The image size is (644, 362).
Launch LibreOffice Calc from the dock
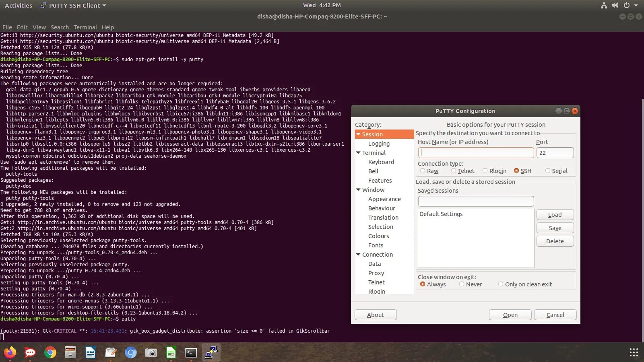click(x=171, y=353)
